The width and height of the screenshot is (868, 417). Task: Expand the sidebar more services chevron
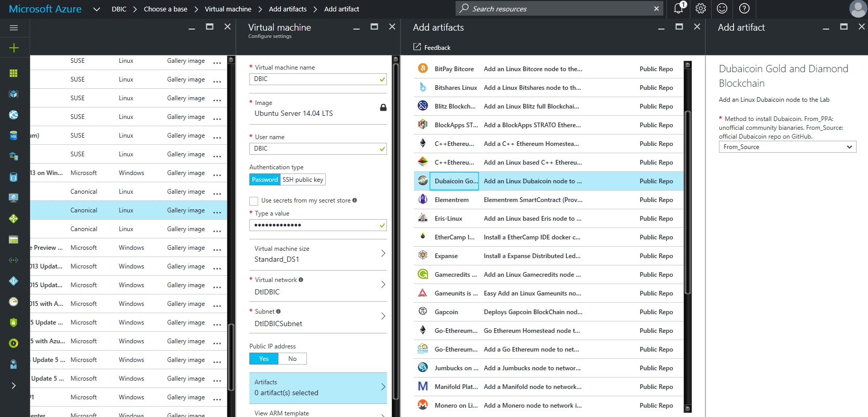14,385
